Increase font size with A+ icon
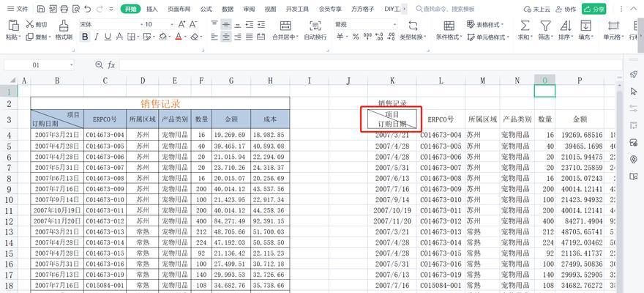This screenshot has width=644, height=293. (x=182, y=25)
